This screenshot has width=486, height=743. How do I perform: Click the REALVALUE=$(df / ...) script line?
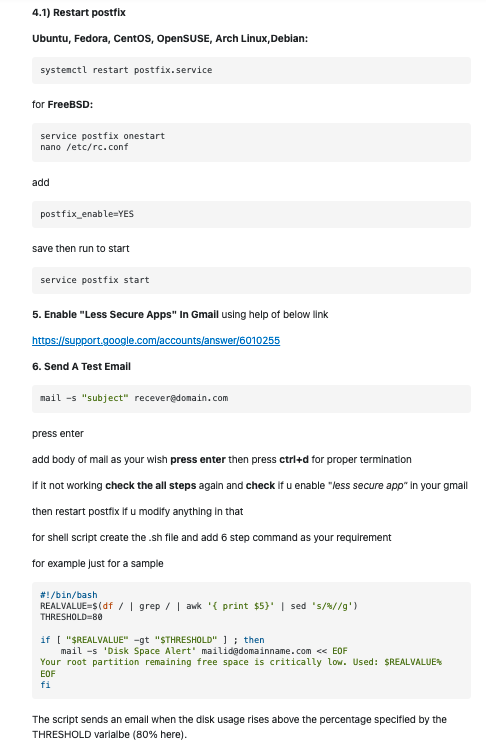point(199,606)
